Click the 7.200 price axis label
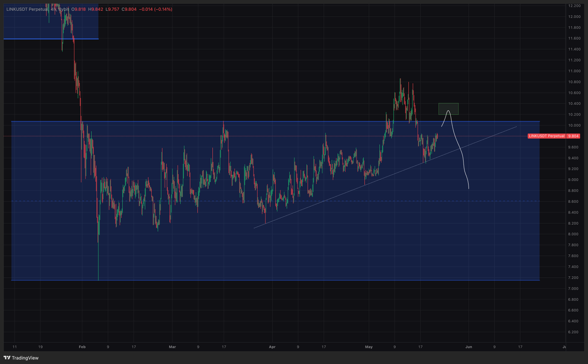Screen dimensions: 588x364 [x=574, y=278]
